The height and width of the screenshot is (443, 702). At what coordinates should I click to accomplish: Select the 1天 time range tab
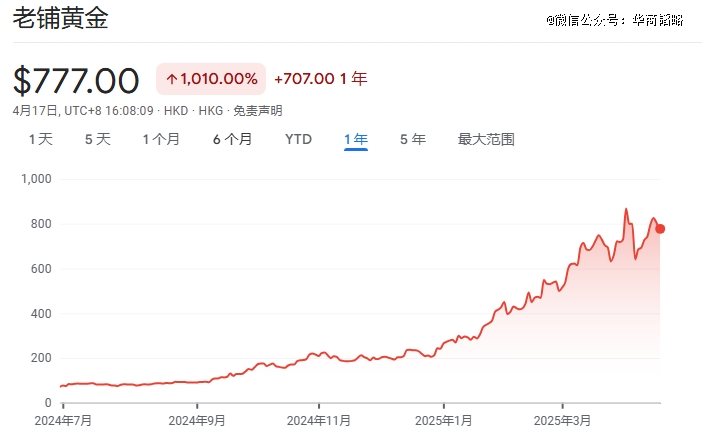(40, 139)
